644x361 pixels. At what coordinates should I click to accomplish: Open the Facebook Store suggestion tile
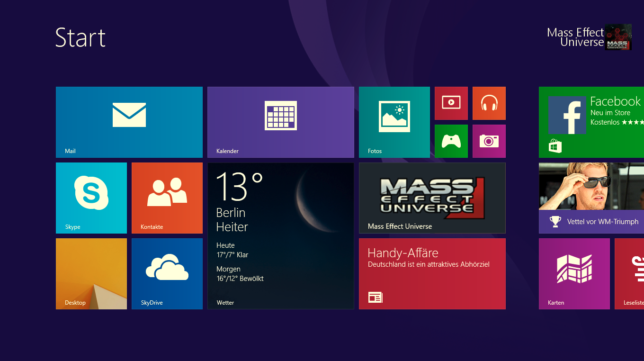coord(591,122)
